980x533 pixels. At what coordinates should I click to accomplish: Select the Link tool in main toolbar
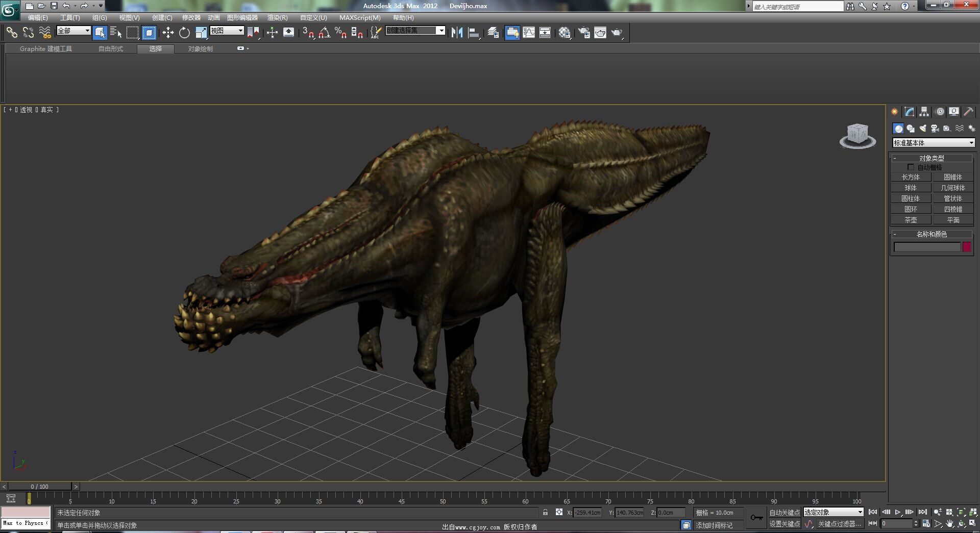point(11,33)
